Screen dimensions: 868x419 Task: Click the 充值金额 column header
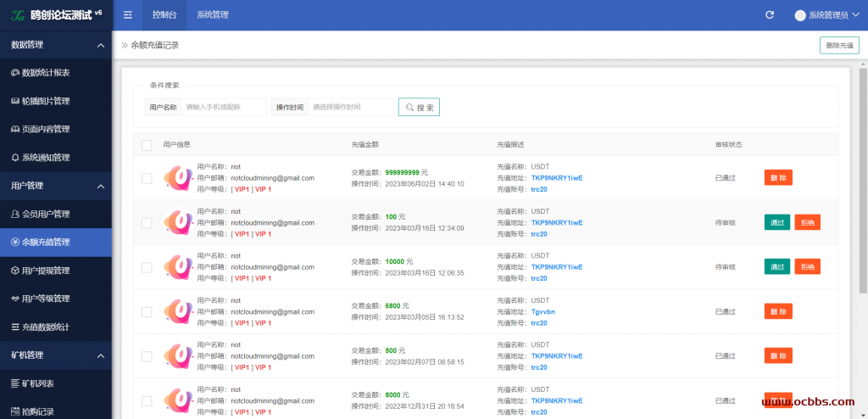[364, 145]
